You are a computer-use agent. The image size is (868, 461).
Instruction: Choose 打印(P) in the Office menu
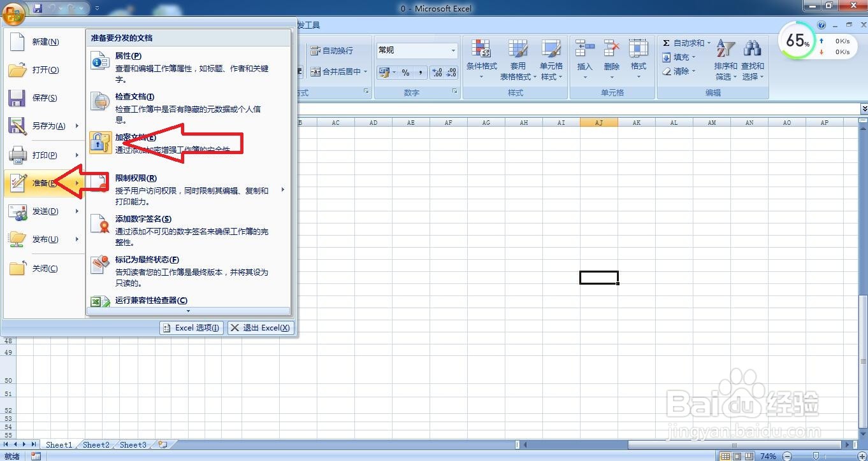coord(43,155)
